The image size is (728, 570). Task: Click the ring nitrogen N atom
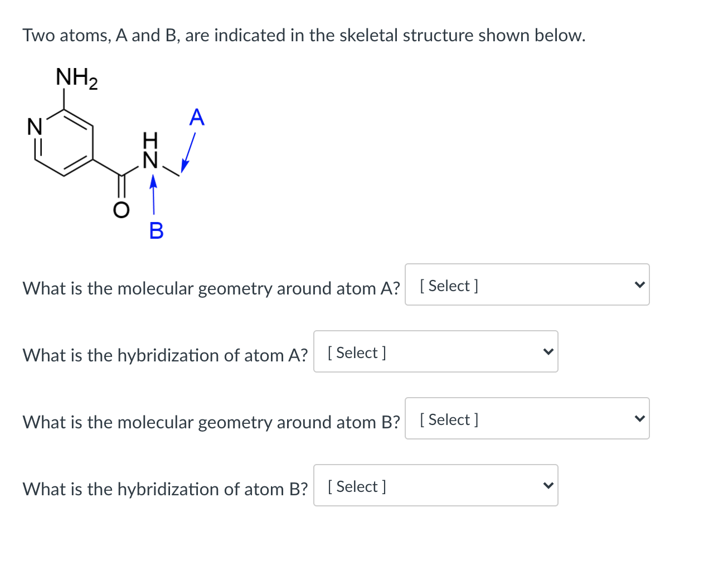click(x=35, y=125)
